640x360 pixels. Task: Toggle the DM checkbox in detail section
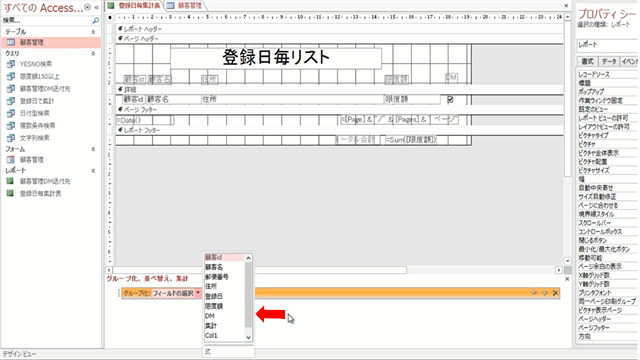click(450, 99)
